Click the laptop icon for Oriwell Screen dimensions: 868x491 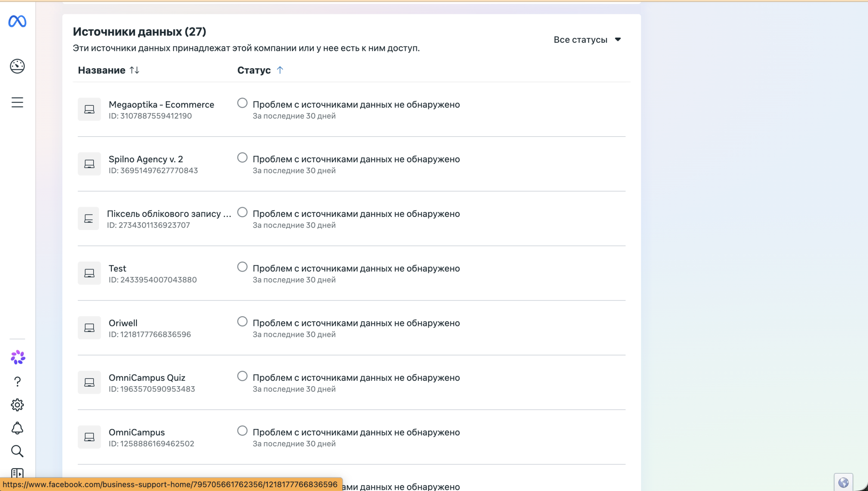[x=89, y=328]
